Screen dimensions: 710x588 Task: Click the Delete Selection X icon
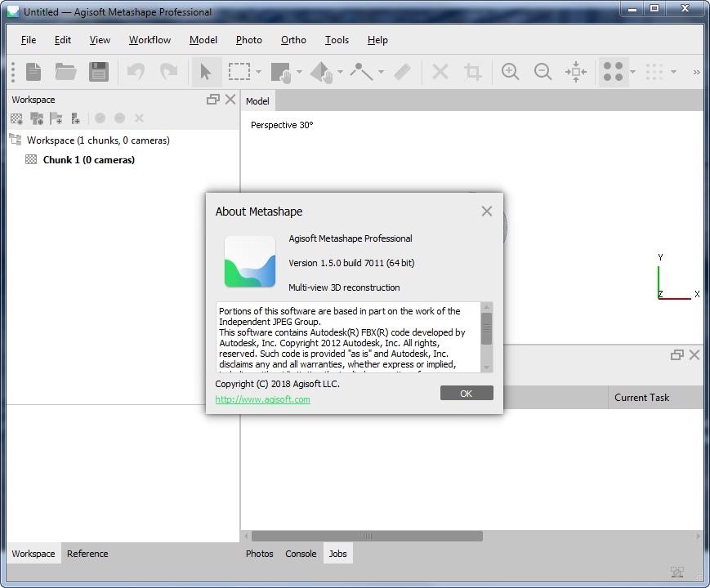[x=440, y=72]
